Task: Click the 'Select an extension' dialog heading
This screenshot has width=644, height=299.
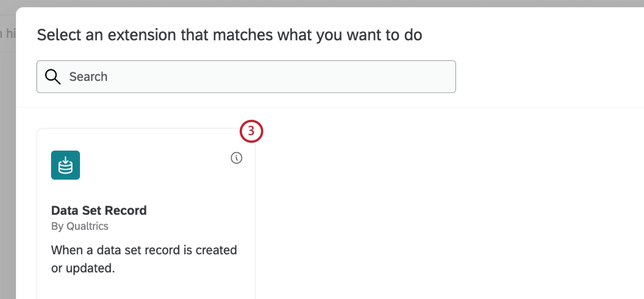Action: pos(229,35)
